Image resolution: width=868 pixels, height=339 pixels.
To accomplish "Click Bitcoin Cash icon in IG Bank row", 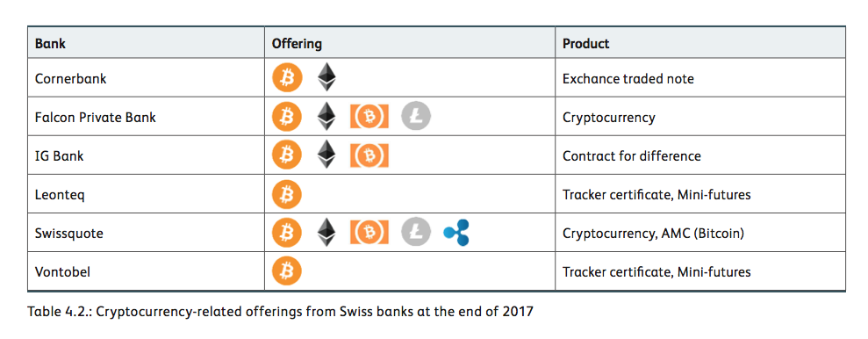I will [369, 155].
